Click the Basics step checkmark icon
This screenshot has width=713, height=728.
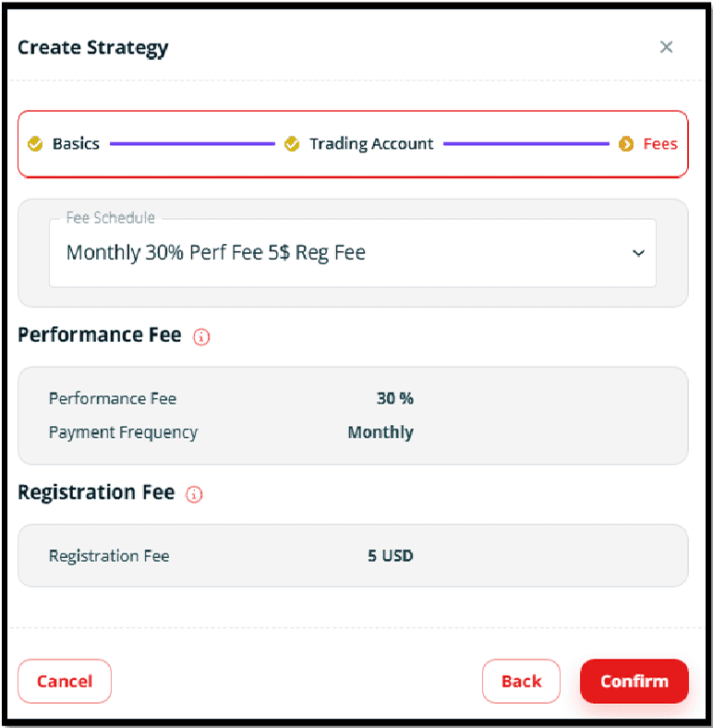coord(35,144)
